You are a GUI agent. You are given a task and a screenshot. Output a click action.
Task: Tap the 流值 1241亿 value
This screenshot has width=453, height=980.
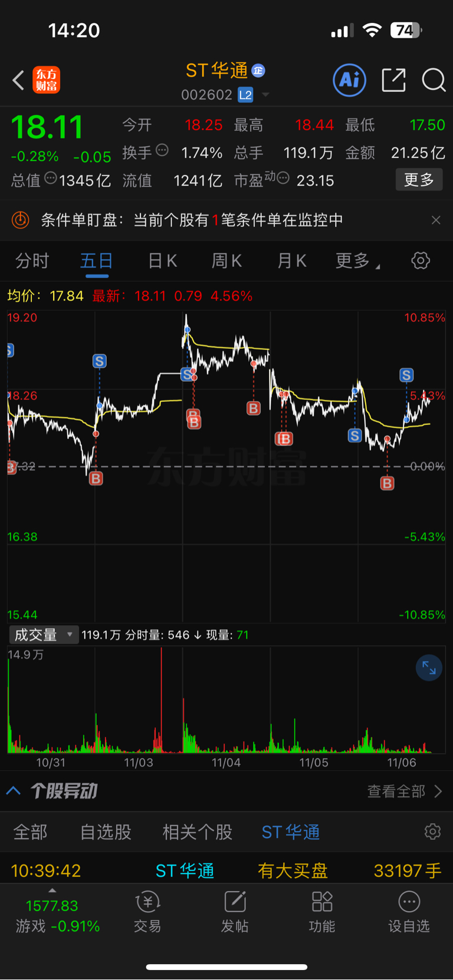(198, 180)
